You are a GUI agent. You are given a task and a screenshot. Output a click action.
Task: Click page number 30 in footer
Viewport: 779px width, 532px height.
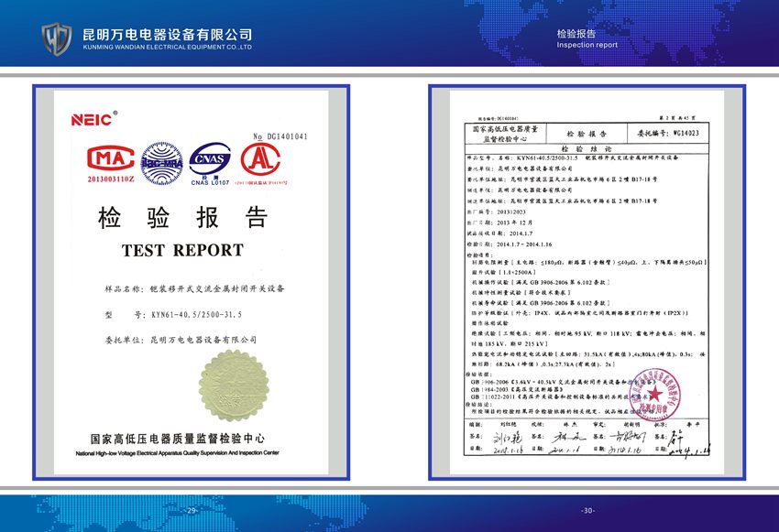click(587, 510)
